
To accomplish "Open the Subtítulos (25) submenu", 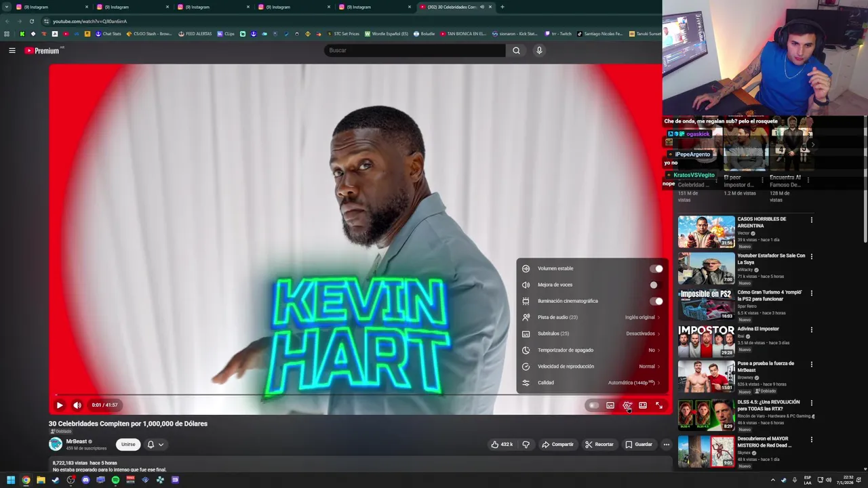I will point(592,333).
